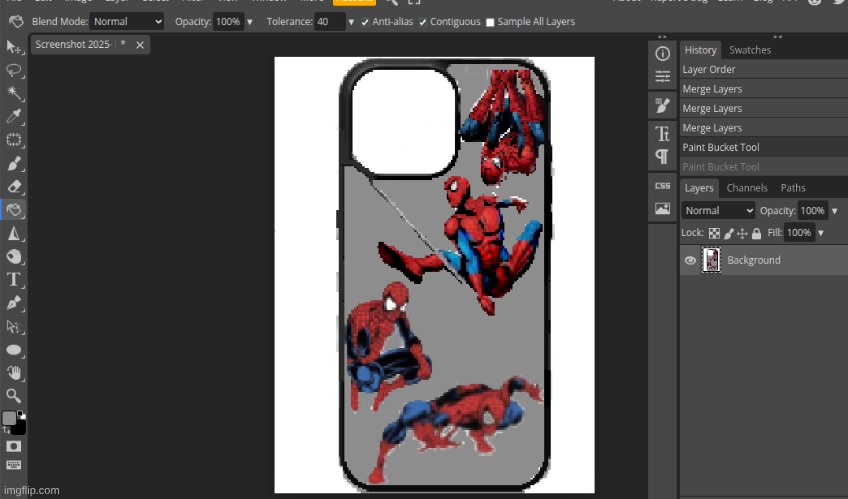Open the keyboard shortcuts icon
Screen dimensions: 848x499
[14, 465]
